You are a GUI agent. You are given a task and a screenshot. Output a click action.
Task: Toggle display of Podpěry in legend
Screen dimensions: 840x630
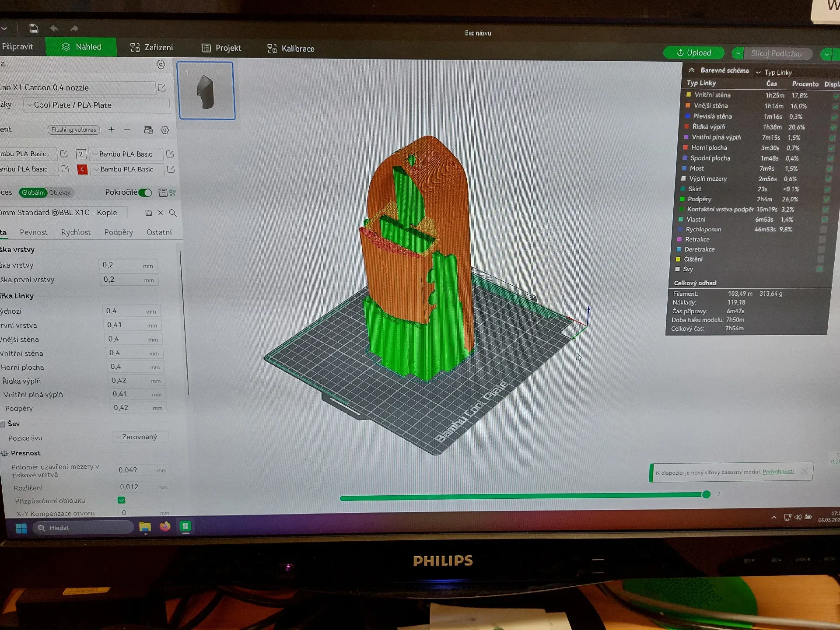coord(826,199)
